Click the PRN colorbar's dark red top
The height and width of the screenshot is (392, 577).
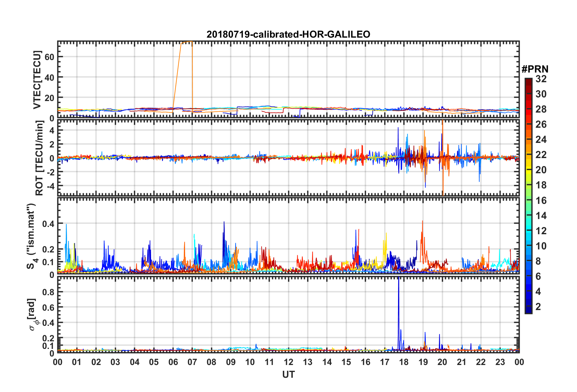528,81
